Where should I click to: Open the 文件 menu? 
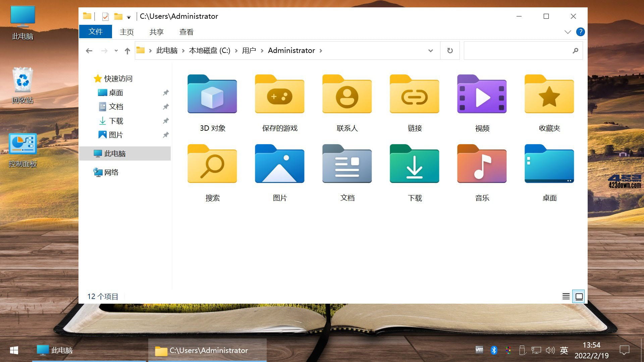pyautogui.click(x=95, y=32)
